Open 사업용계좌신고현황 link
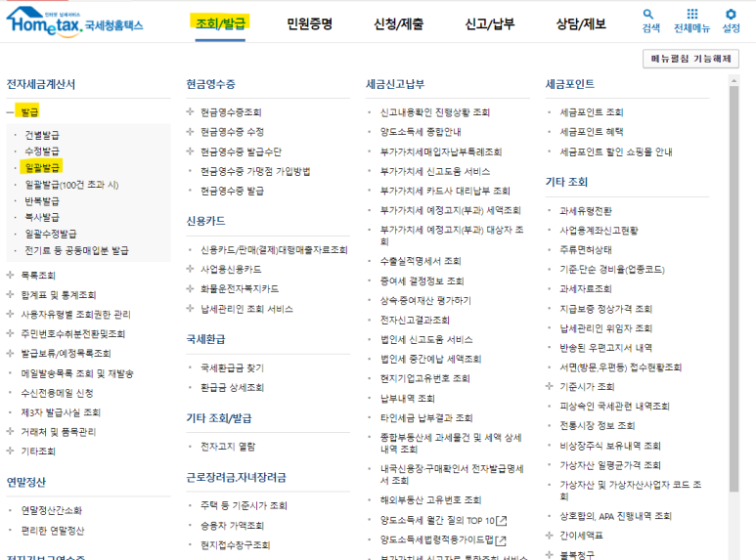756x560 pixels. [x=599, y=231]
